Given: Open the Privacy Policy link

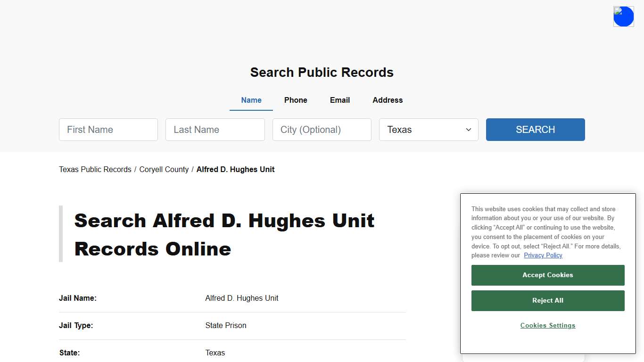Looking at the screenshot, I should coord(543,255).
